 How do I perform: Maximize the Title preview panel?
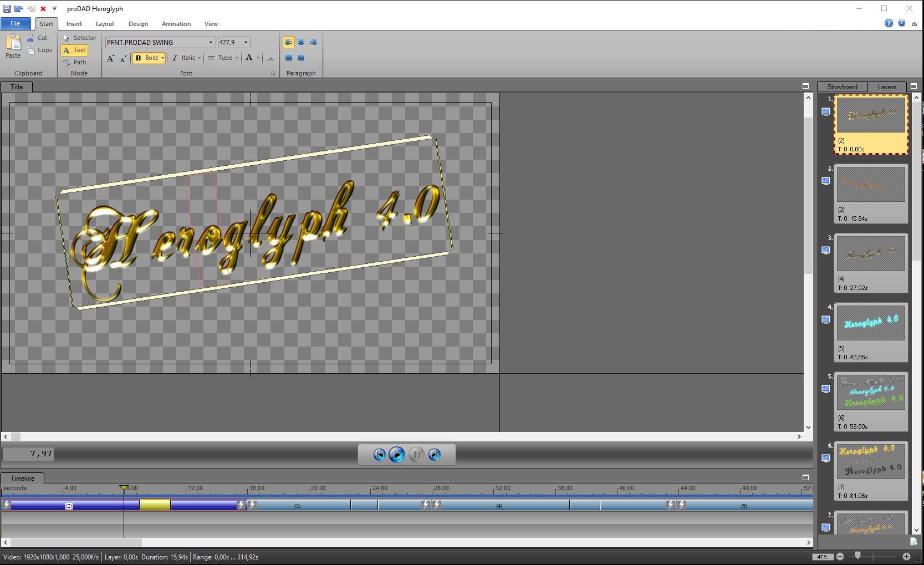[806, 86]
